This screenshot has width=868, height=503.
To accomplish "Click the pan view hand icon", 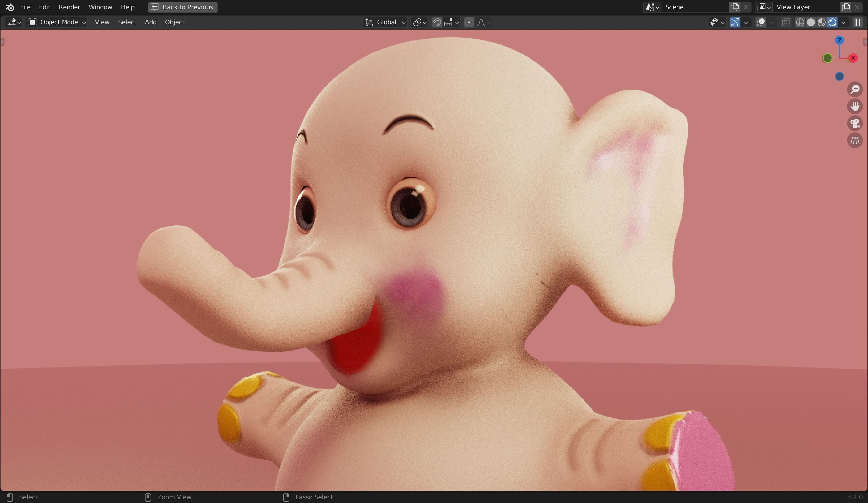I will pos(855,106).
